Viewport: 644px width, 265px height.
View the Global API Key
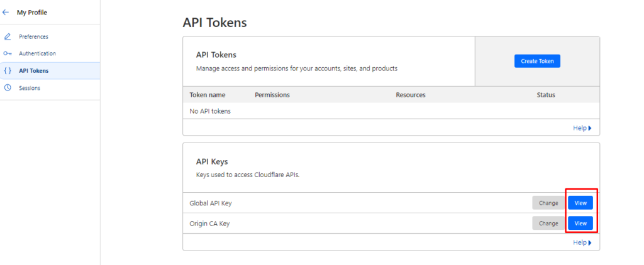click(580, 203)
